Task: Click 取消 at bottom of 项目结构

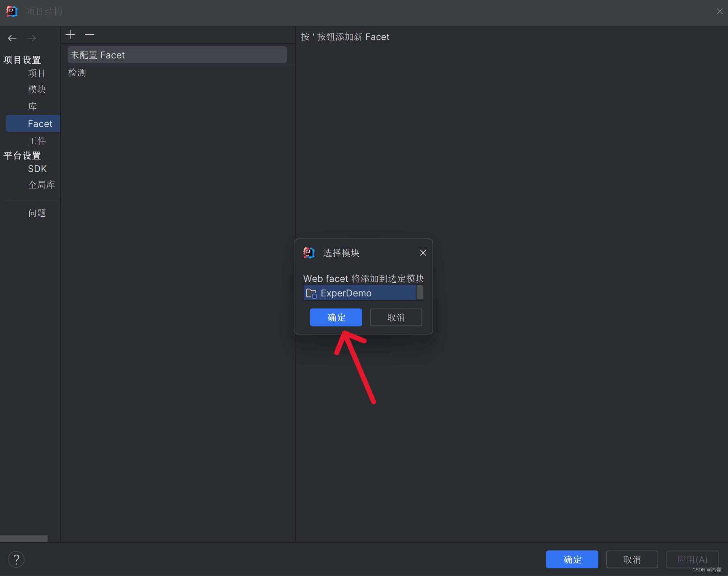Action: [x=632, y=560]
